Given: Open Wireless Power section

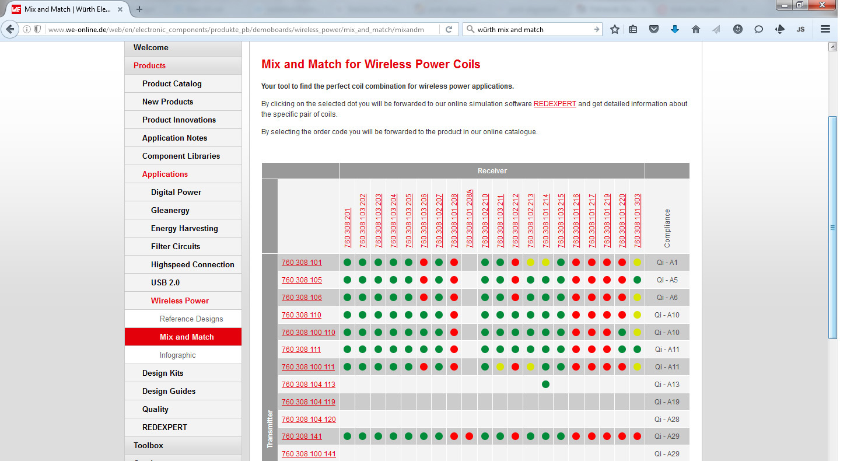Looking at the screenshot, I should pos(183,301).
